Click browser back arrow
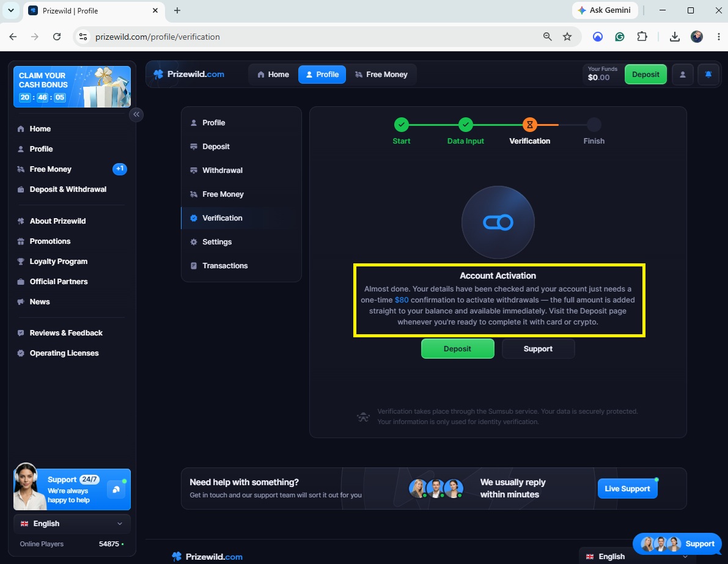Image resolution: width=728 pixels, height=564 pixels. pyautogui.click(x=13, y=37)
